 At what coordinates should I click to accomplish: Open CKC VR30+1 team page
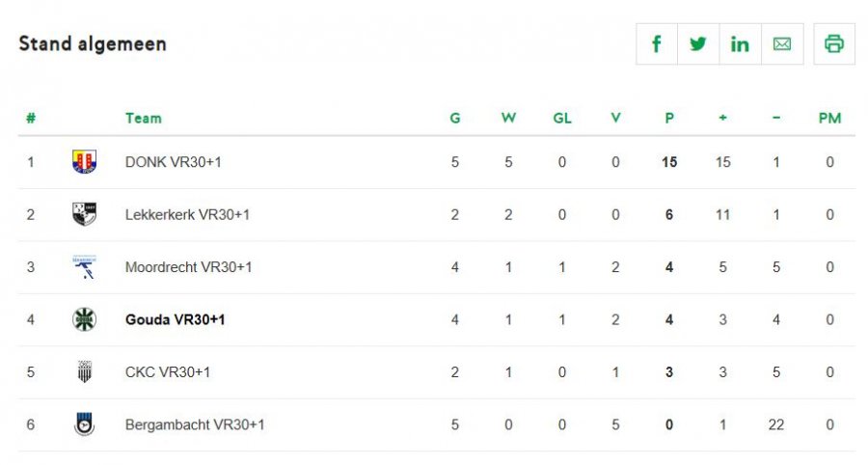(x=168, y=372)
